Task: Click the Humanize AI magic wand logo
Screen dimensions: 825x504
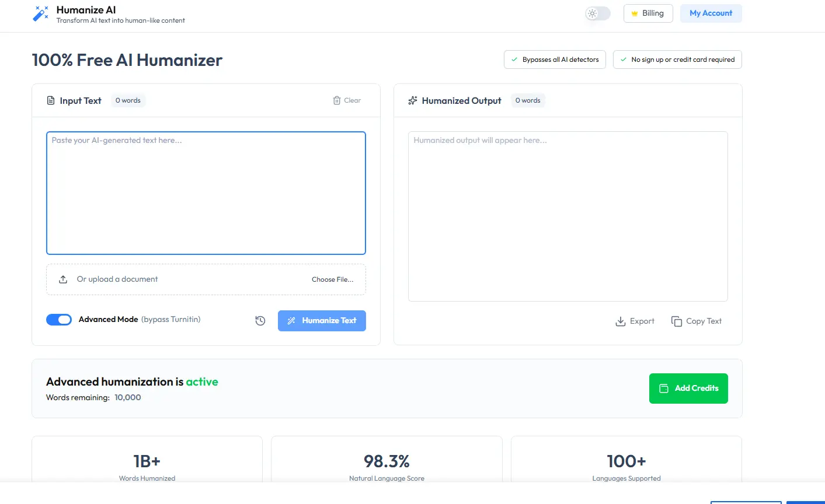Action: tap(41, 14)
